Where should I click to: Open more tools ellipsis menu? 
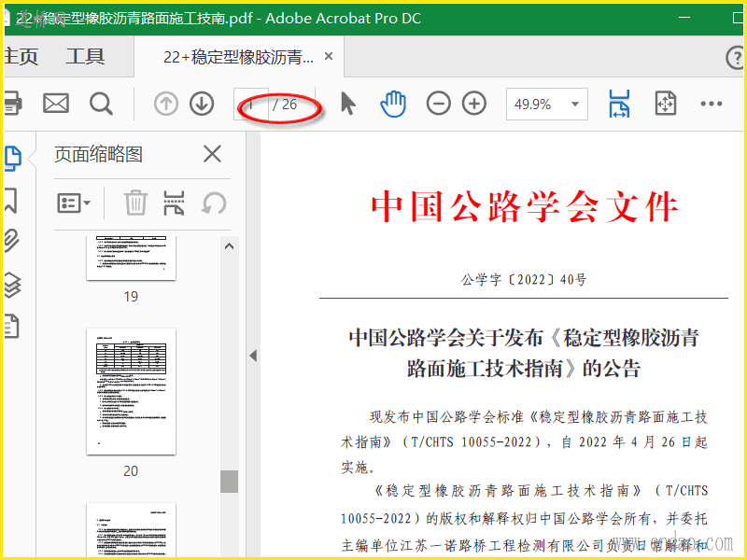coord(712,104)
